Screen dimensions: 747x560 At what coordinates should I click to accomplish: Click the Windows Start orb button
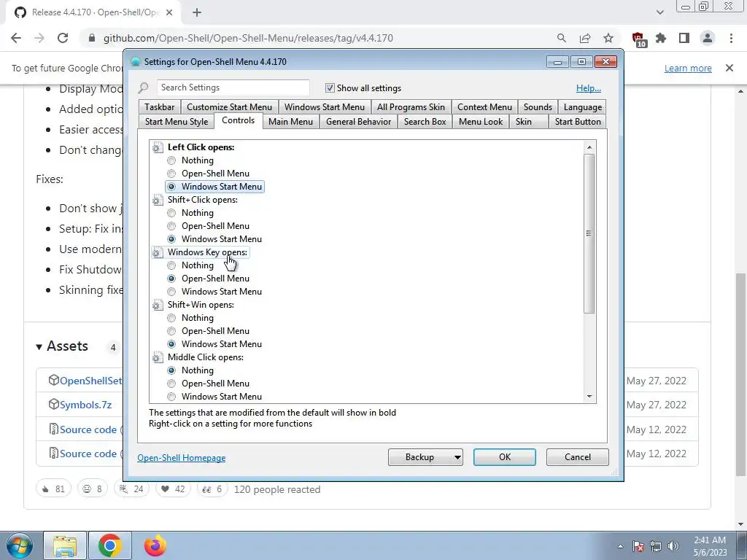[x=19, y=546]
